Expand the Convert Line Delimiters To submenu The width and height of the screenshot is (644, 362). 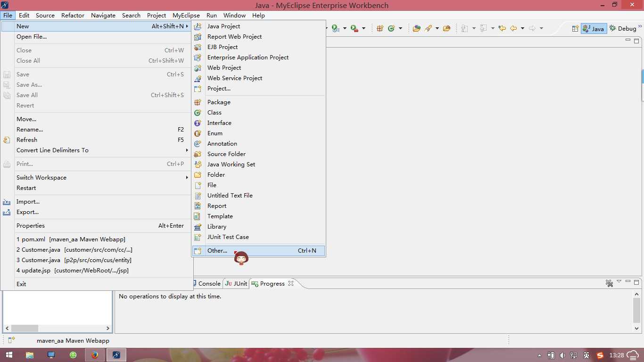pos(97,150)
